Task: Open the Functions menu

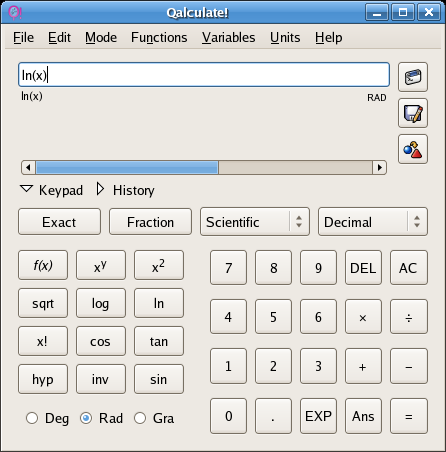Action: tap(159, 37)
